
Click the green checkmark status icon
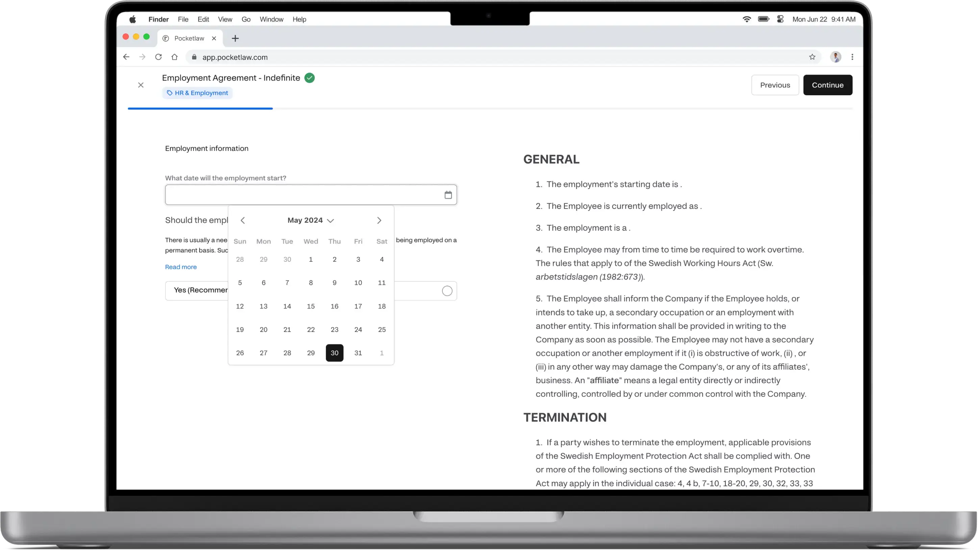(309, 77)
